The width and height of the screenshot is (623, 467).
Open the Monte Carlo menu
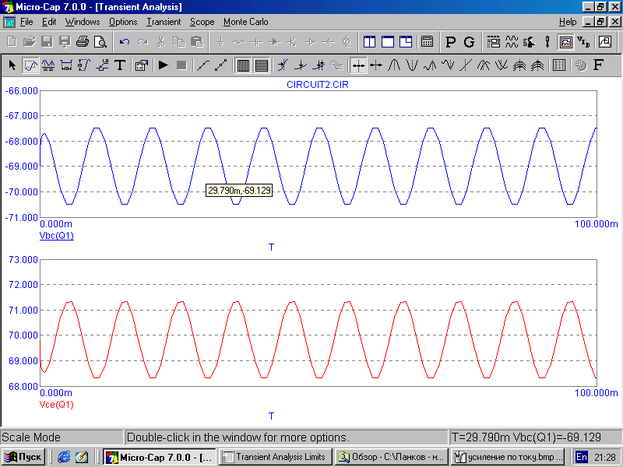point(247,21)
